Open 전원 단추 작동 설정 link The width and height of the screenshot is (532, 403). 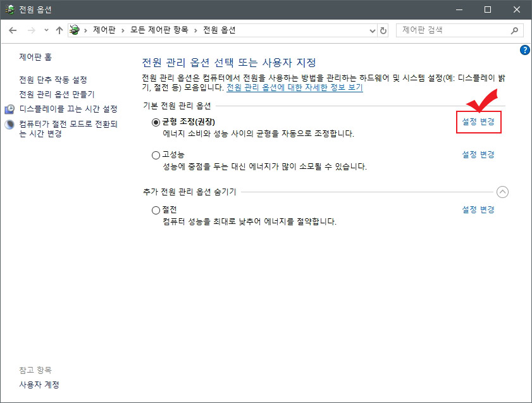tap(53, 80)
